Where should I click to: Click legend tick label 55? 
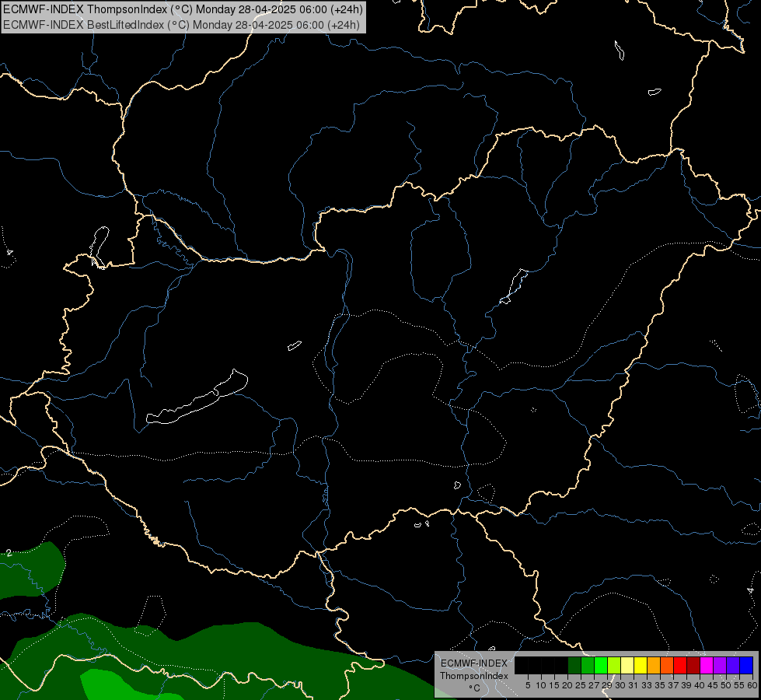[x=739, y=685]
